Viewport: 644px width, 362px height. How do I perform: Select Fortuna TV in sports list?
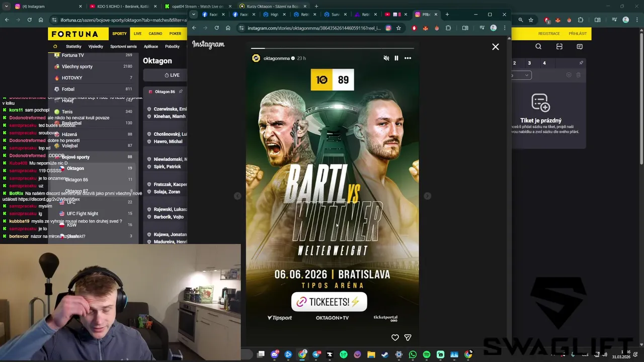pos(92,55)
